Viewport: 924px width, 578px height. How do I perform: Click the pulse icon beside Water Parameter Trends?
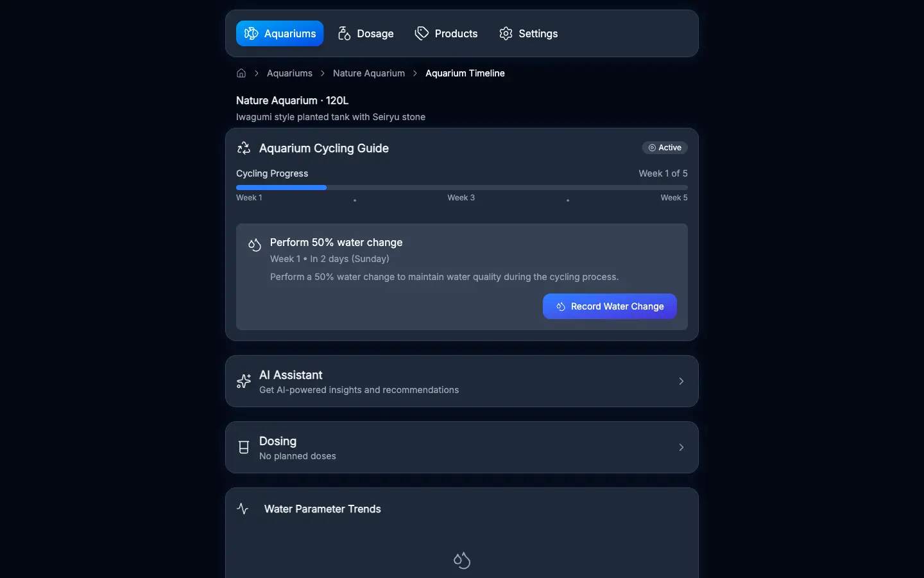(243, 509)
